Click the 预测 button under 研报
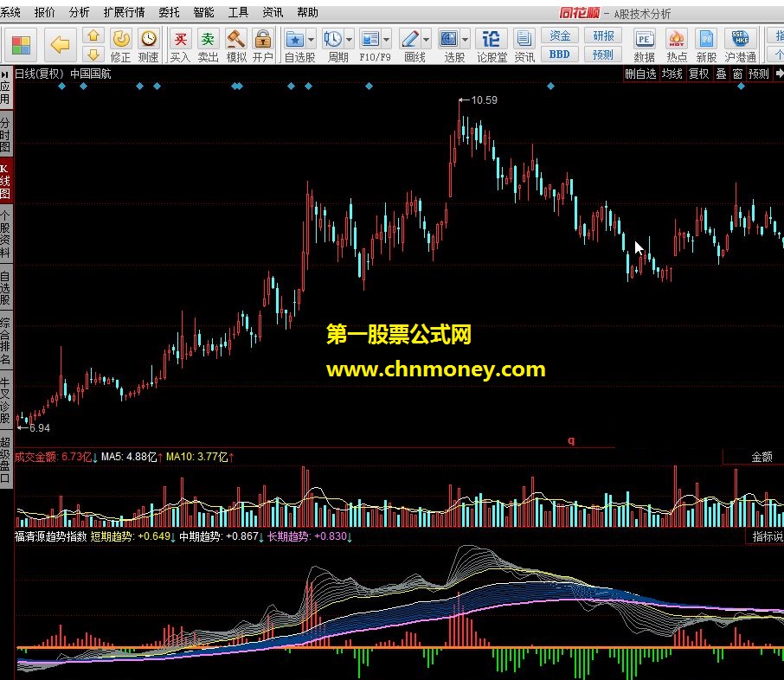Viewport: 784px width, 680px height. click(603, 54)
